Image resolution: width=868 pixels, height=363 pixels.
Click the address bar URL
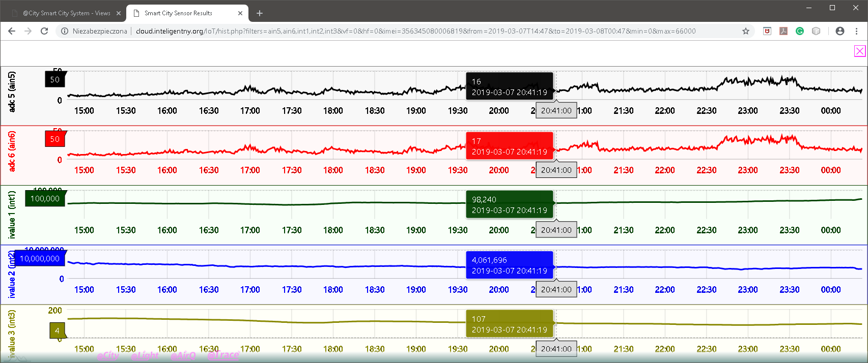tap(407, 31)
